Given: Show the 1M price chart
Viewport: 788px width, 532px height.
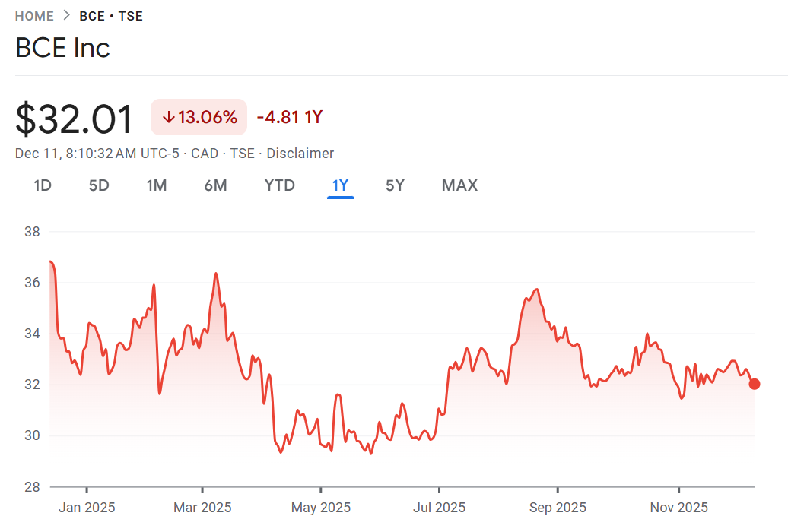Looking at the screenshot, I should tap(157, 185).
